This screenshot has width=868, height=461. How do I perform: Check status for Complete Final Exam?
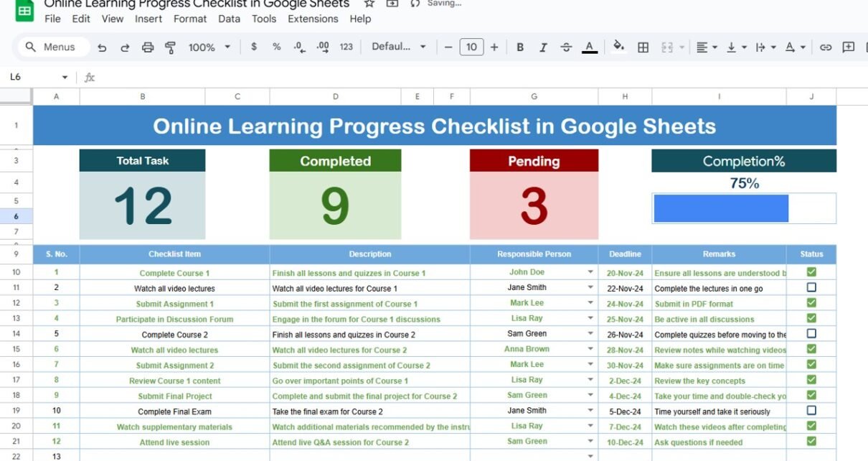coord(811,411)
